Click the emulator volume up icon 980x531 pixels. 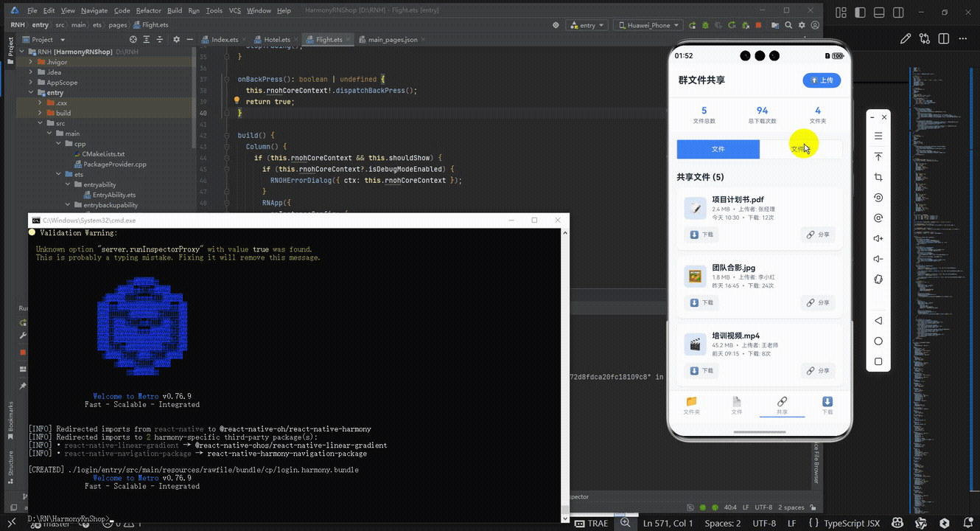click(x=878, y=238)
